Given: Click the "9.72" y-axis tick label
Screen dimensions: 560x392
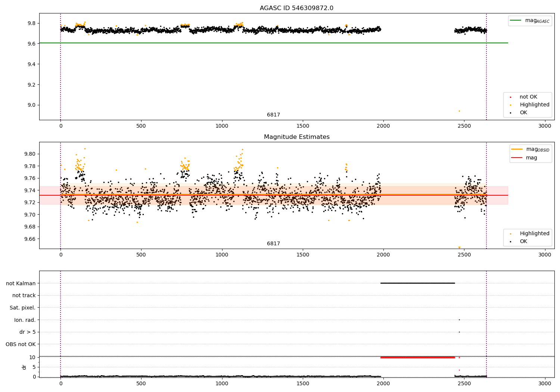Looking at the screenshot, I should pyautogui.click(x=29, y=202).
